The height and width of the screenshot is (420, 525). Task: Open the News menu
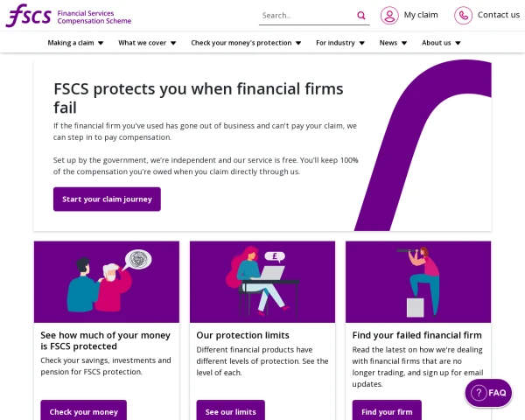point(393,42)
